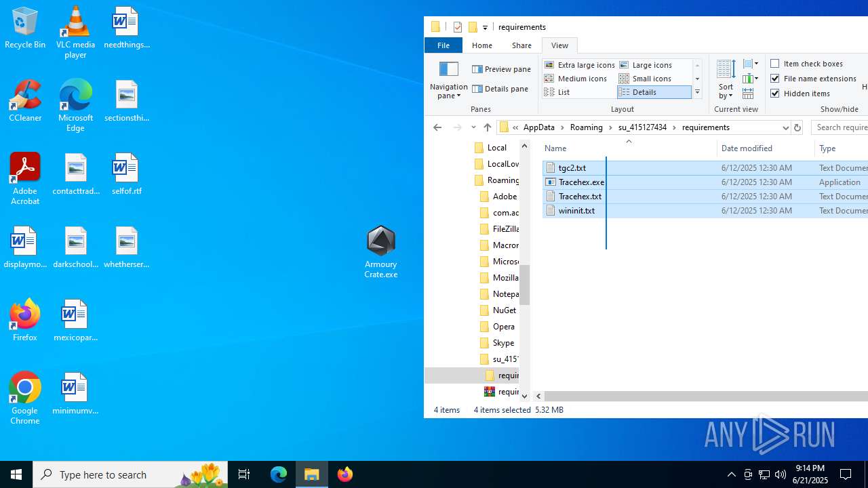Show hidden system tray icons
868x488 pixels.
pos(731,474)
